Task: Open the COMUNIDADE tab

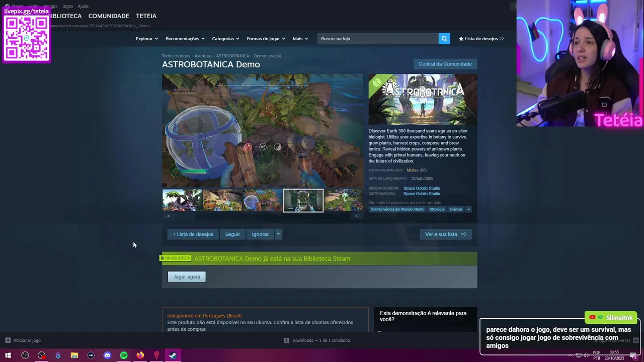Action: (x=109, y=16)
